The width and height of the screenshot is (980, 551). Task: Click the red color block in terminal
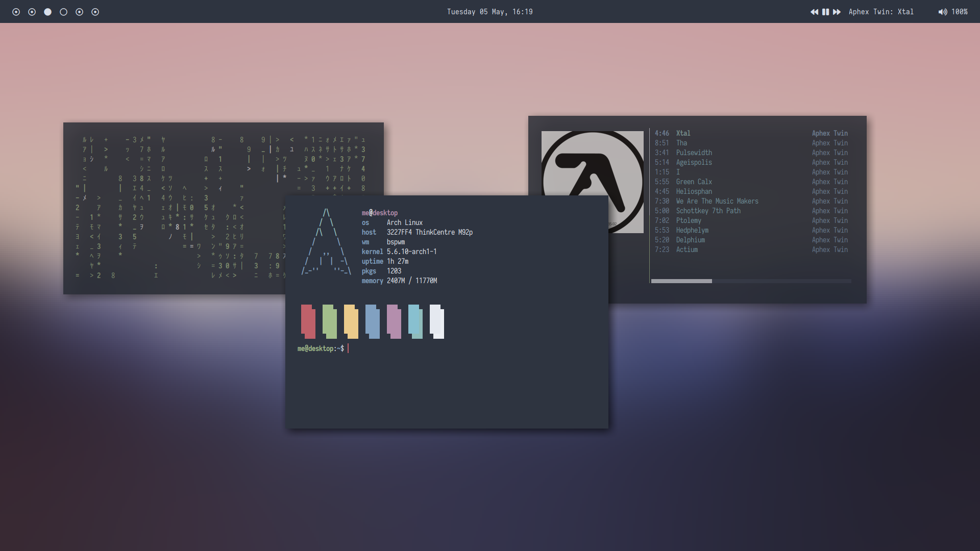coord(308,321)
